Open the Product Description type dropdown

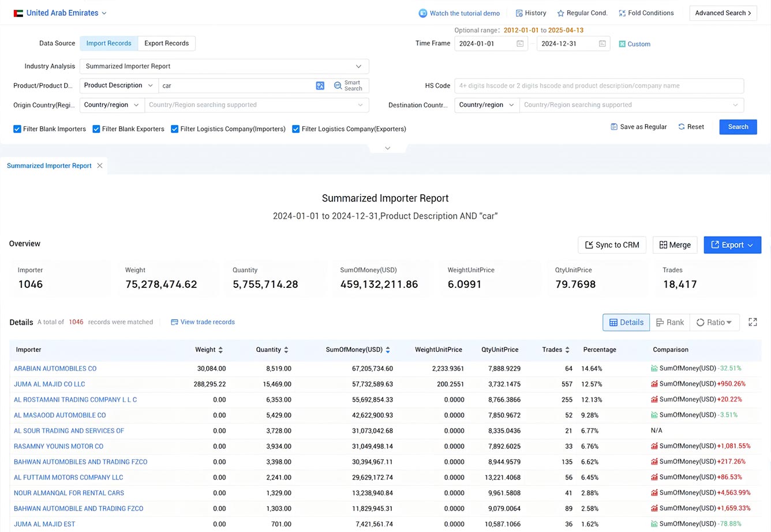click(119, 85)
